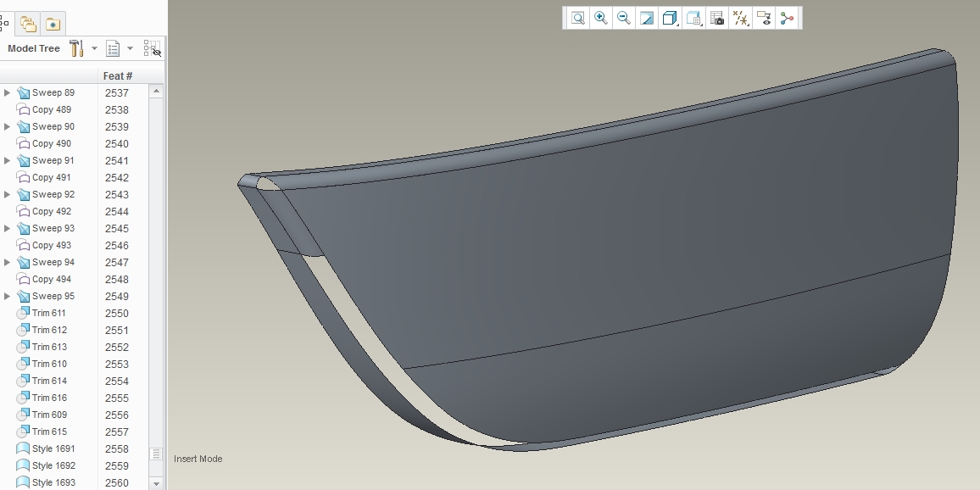The height and width of the screenshot is (490, 980).
Task: Select the Sweep 91 feature icon
Action: [23, 160]
